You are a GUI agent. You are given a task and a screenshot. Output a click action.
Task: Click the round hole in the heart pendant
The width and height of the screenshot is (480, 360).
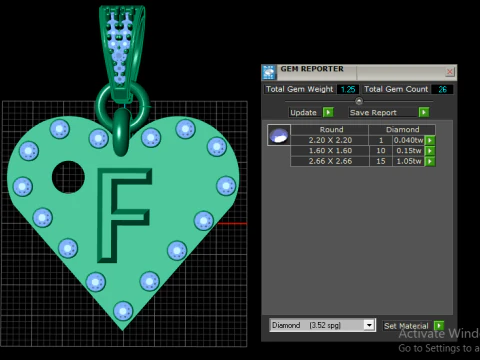point(68,177)
